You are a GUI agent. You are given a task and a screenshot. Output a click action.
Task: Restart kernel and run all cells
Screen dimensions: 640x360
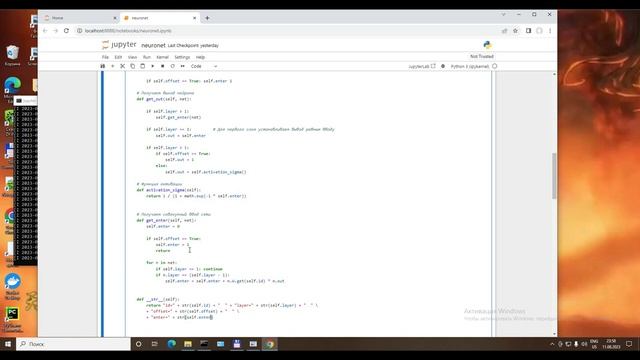tap(182, 66)
